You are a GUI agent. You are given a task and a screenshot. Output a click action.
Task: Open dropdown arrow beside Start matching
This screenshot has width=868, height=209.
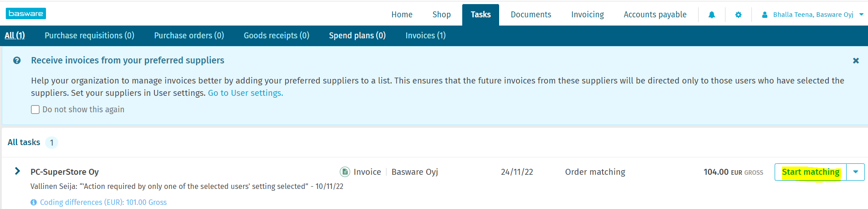point(855,172)
